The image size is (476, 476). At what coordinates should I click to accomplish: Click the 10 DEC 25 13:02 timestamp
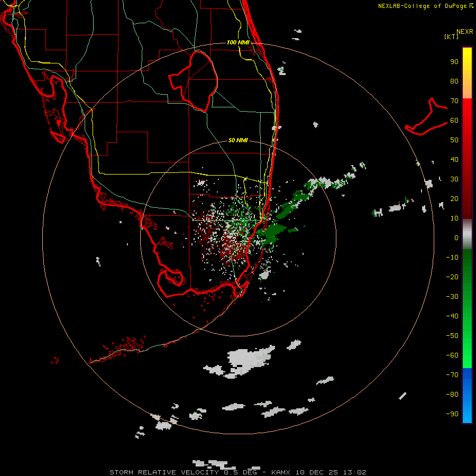[x=331, y=472]
